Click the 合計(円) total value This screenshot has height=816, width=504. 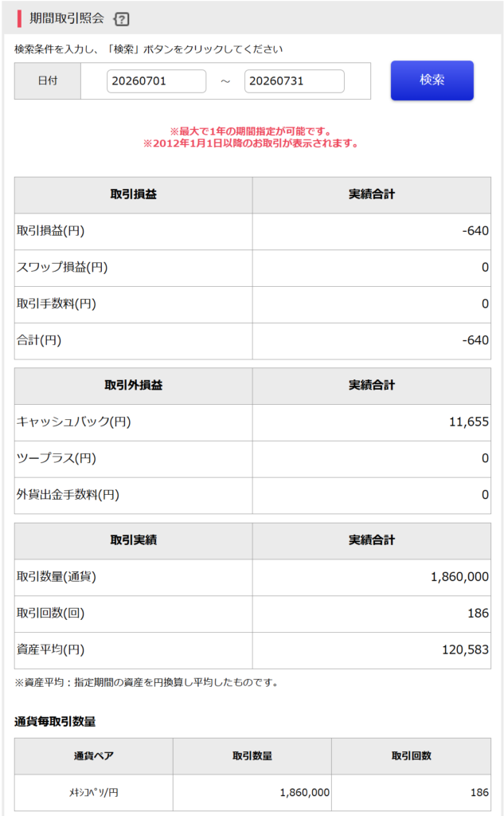click(475, 340)
